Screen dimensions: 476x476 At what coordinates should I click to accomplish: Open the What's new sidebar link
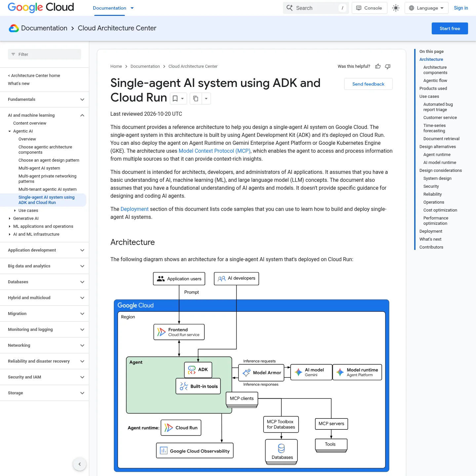point(19,84)
